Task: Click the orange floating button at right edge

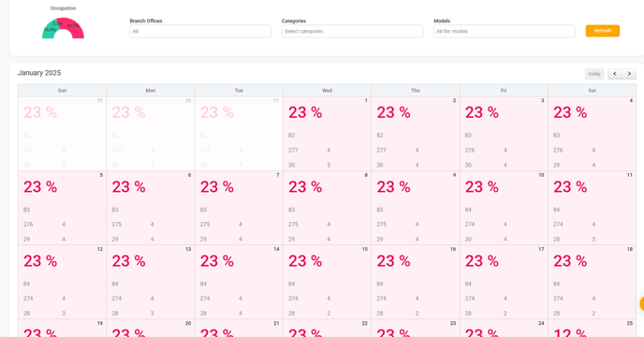Action: [641, 304]
